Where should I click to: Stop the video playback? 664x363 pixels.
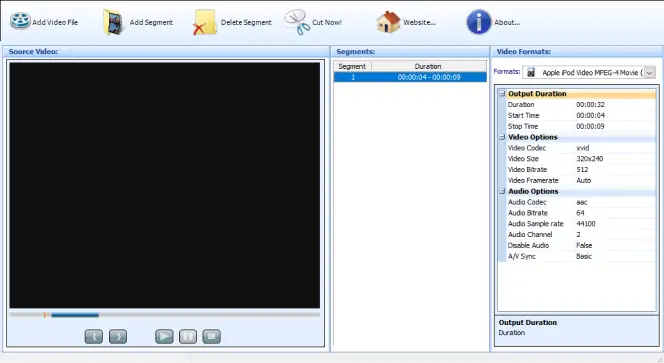pyautogui.click(x=212, y=337)
